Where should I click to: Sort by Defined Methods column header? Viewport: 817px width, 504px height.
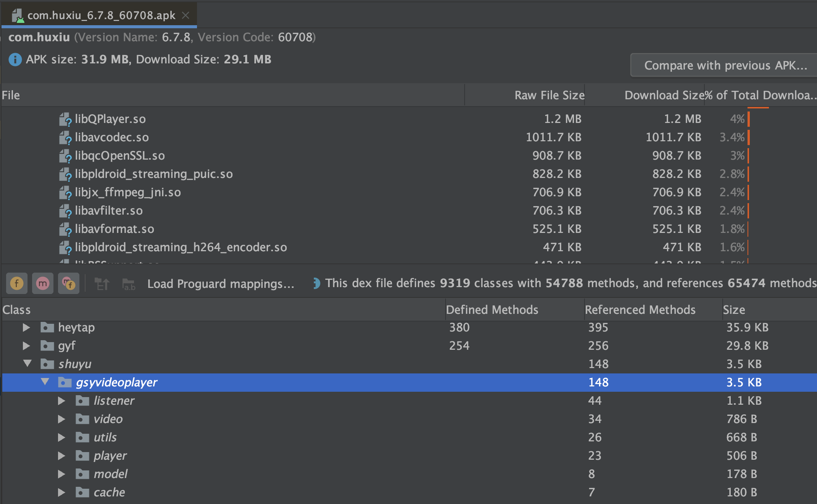tap(515, 310)
